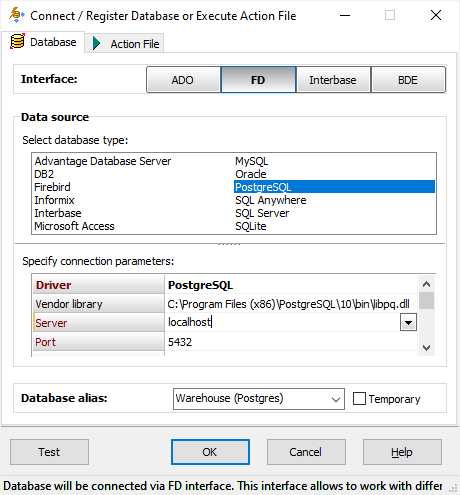
Task: Enable the Temporary checkbox
Action: coord(359,398)
